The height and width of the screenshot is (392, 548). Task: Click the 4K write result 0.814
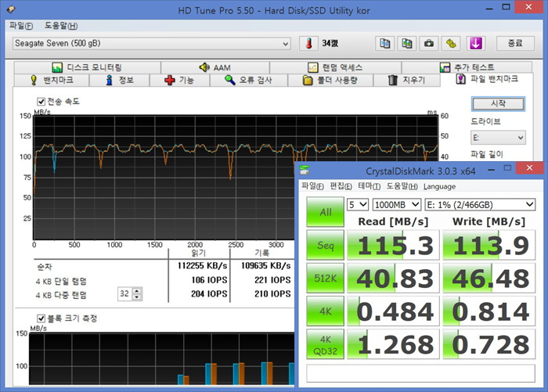489,311
